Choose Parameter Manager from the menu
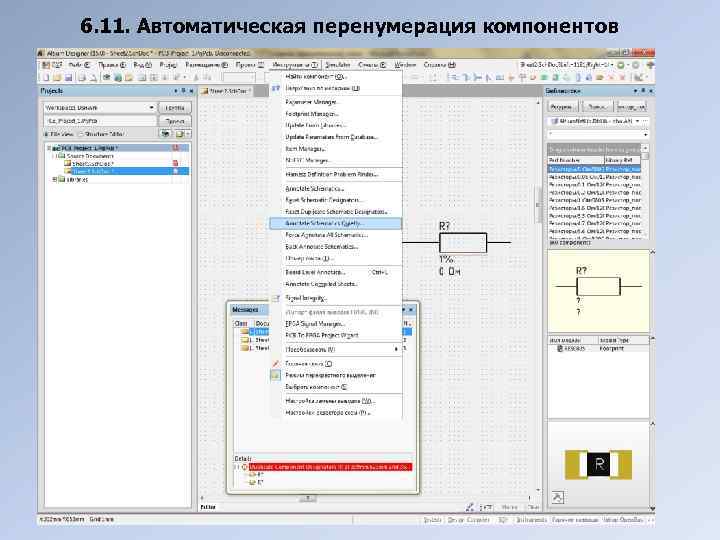Screen dimensions: 720x540 coord(312,102)
